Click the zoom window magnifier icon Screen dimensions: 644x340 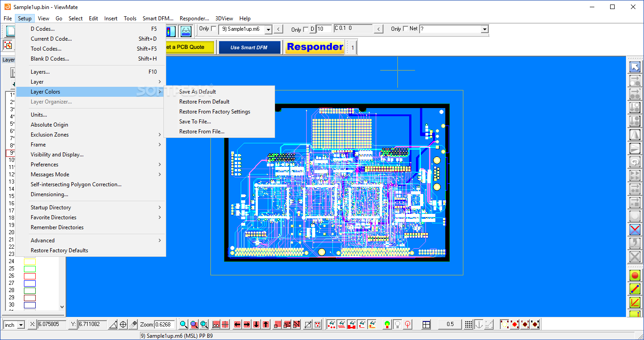pos(194,324)
